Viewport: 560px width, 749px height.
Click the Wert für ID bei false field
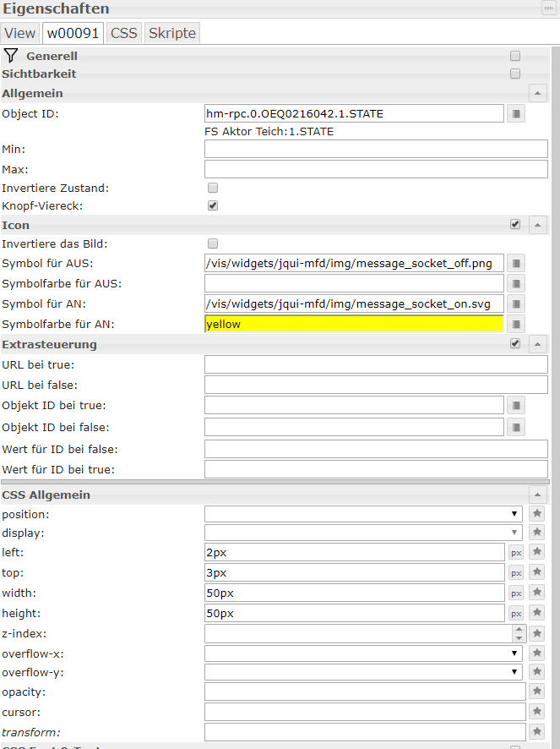pos(376,449)
